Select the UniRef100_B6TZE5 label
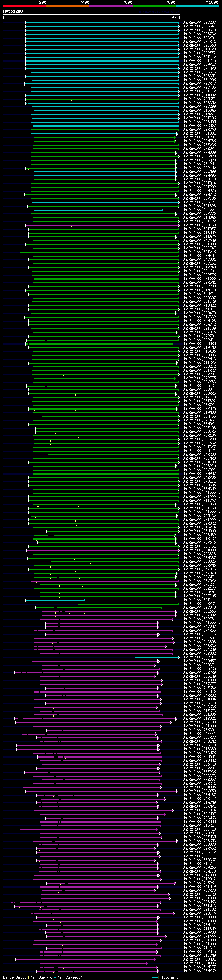Screen dimensions: 222x980 click(199, 61)
